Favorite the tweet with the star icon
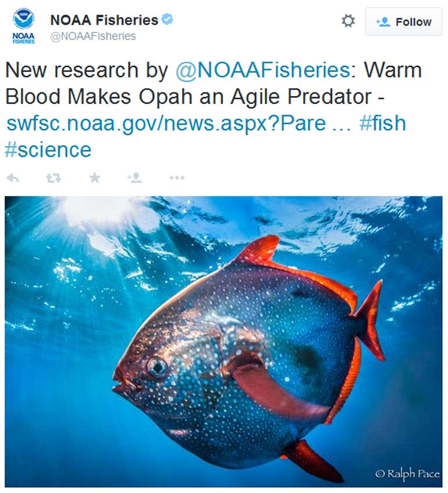 [x=94, y=178]
